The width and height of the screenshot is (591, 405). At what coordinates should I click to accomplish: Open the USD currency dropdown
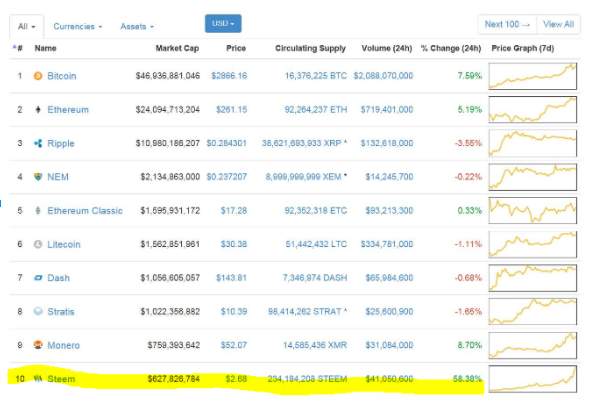tap(223, 24)
